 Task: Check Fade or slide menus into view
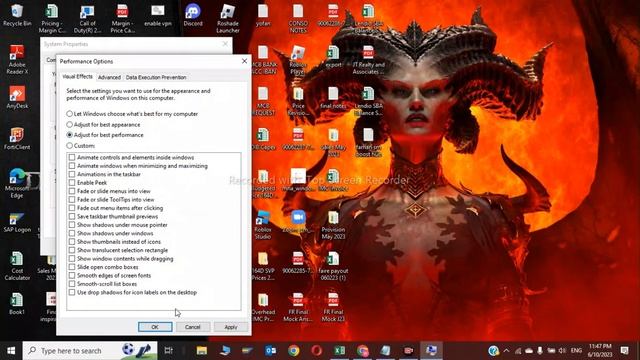pyautogui.click(x=72, y=191)
